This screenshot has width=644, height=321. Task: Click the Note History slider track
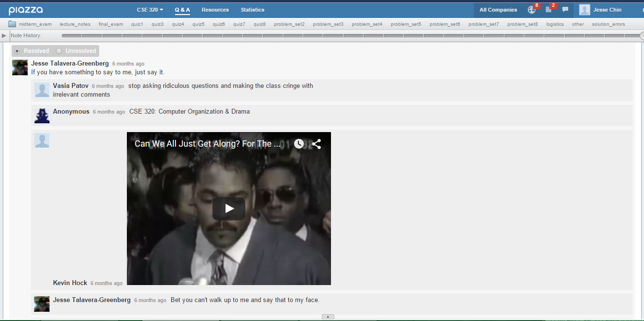click(x=351, y=35)
